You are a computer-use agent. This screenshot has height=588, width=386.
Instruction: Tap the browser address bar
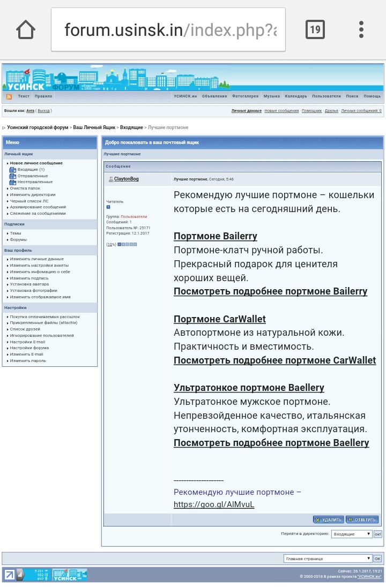(168, 30)
